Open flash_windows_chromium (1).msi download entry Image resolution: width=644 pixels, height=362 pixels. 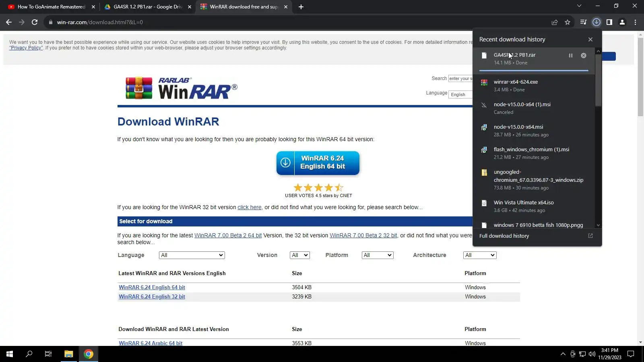point(534,153)
